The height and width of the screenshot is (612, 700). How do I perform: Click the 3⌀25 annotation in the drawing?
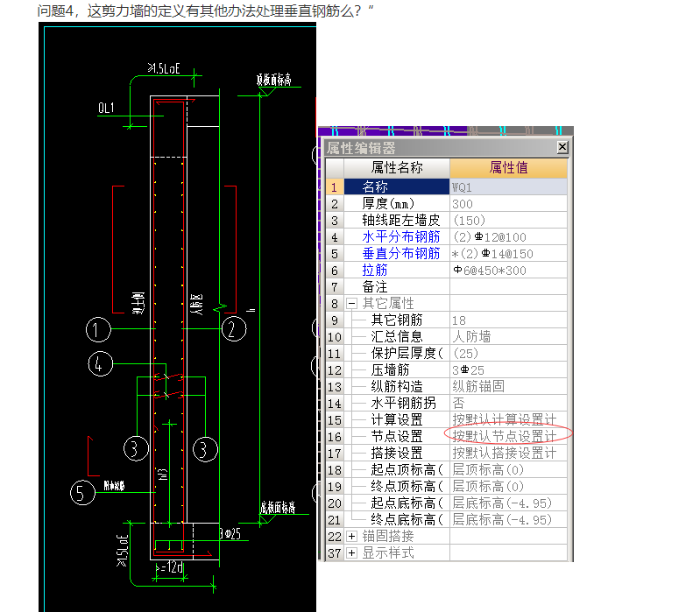pos(230,533)
